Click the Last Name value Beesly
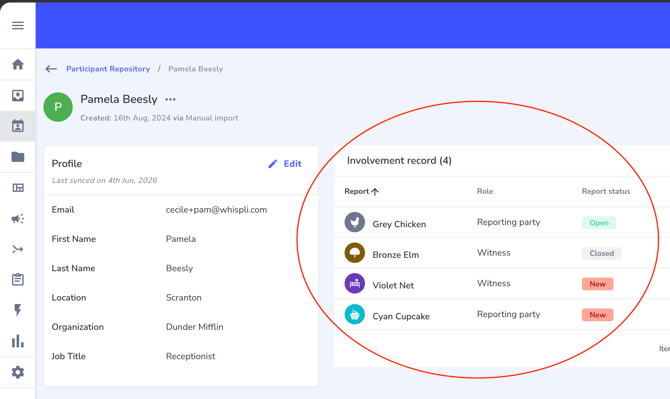 click(179, 268)
